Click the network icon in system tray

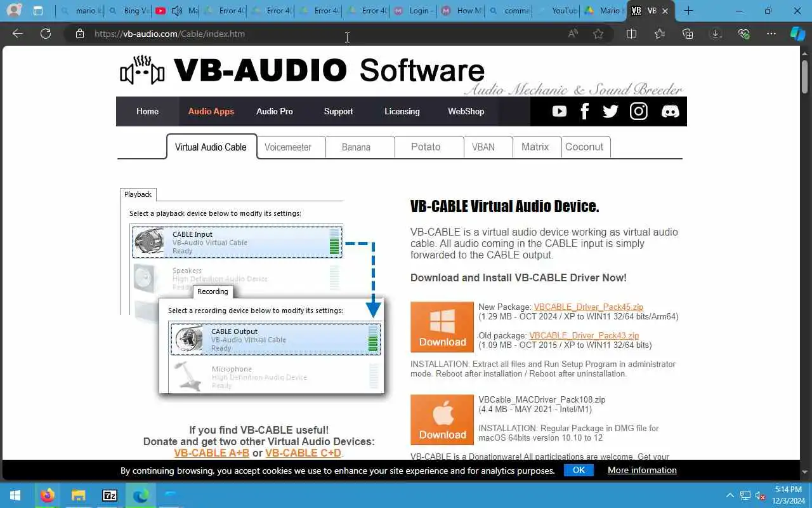click(745, 495)
